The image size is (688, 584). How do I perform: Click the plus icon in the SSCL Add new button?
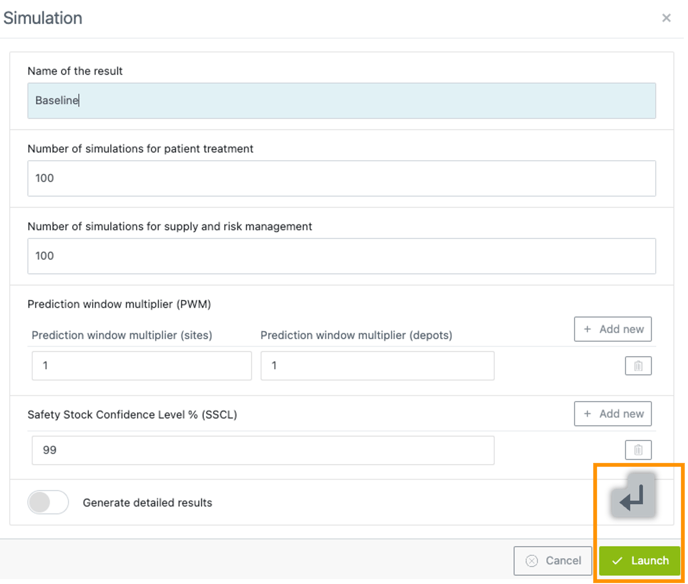click(x=588, y=414)
